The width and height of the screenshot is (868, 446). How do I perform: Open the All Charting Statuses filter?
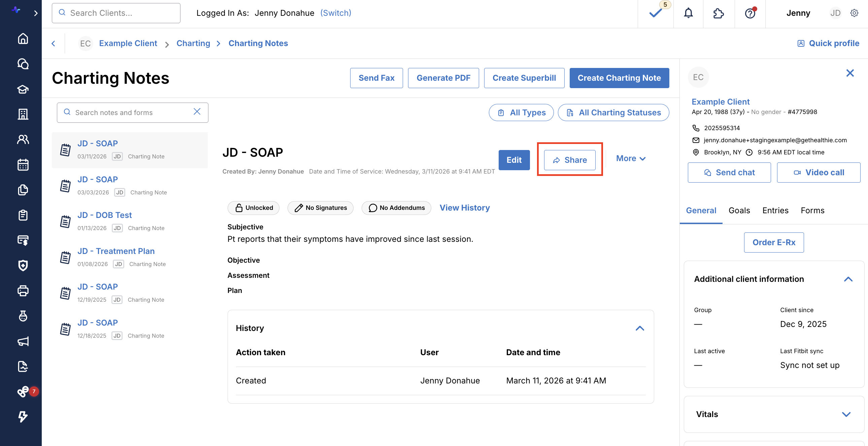[613, 112]
